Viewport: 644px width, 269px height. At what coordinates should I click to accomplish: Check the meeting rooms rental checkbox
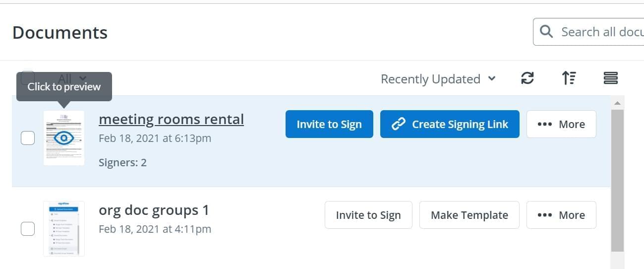28,138
